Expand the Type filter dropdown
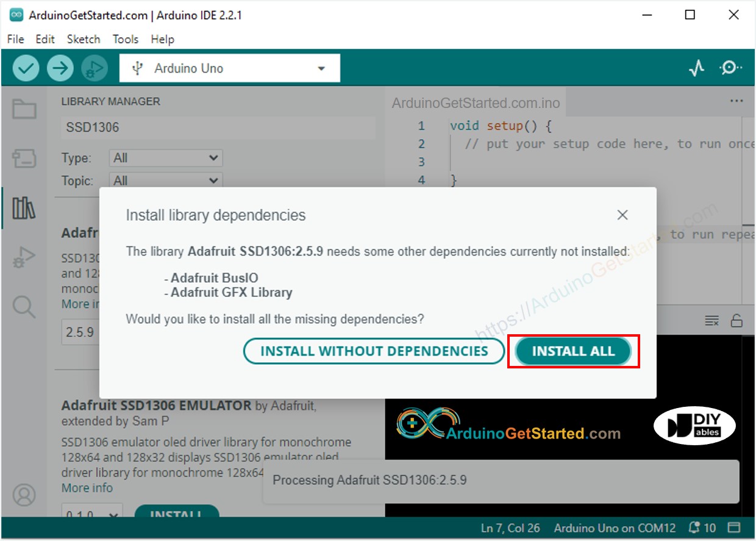The height and width of the screenshot is (541, 756). (165, 157)
